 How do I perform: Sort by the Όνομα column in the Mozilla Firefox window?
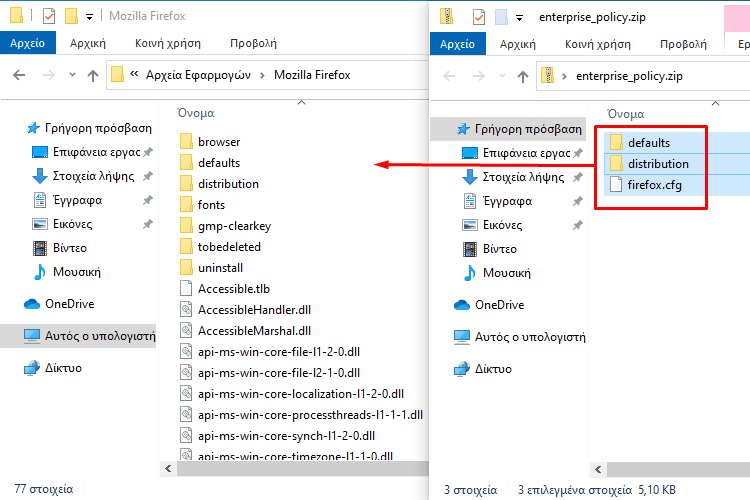[x=196, y=113]
